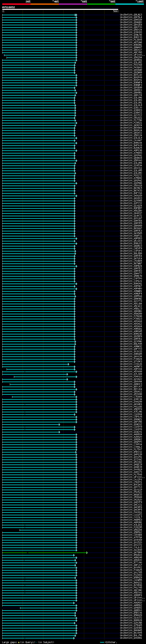Click the red 20% identity legend bar
The image size is (146, 644).
click(16, 4)
